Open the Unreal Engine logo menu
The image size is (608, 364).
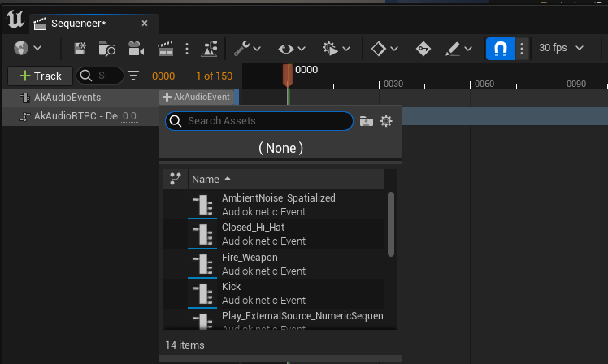tap(15, 19)
